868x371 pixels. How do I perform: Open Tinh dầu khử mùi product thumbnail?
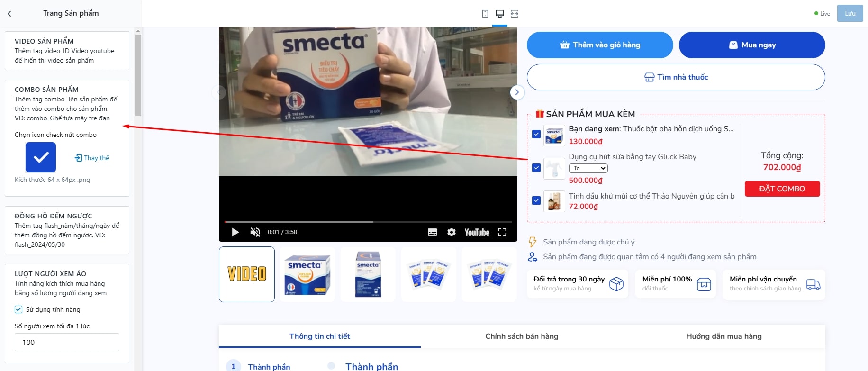[x=554, y=201]
